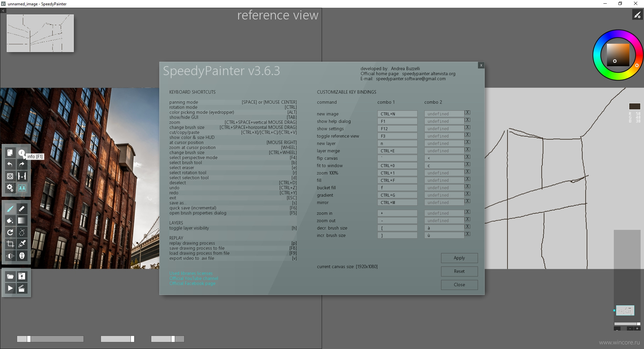
Task: Clear the mirror key binding with X
Action: tap(467, 201)
